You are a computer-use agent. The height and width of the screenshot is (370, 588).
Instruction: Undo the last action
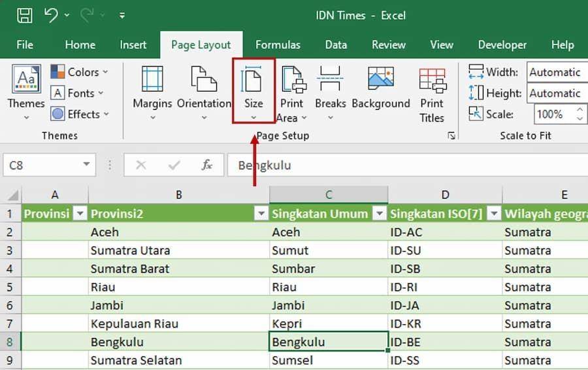pyautogui.click(x=51, y=16)
